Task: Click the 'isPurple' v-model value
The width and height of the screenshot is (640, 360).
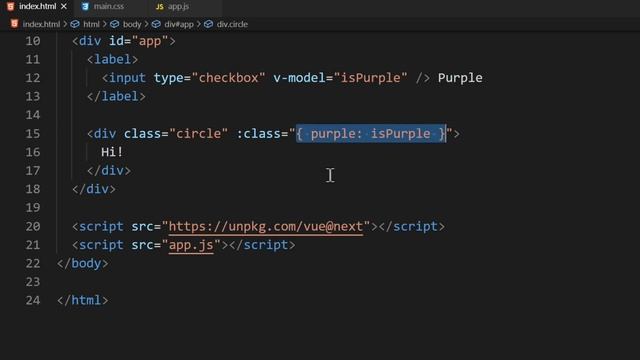Action: coord(371,78)
